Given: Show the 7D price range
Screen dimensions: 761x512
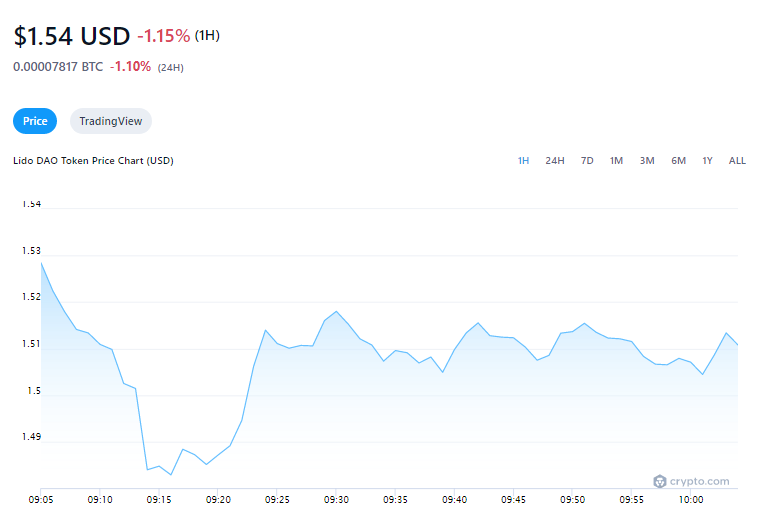Looking at the screenshot, I should click(587, 161).
